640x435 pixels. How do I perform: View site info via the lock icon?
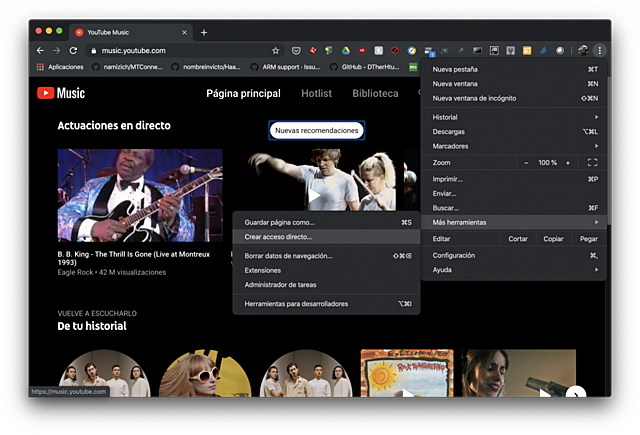click(93, 51)
